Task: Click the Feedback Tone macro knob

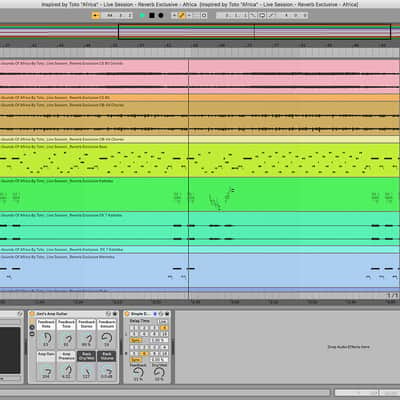Action: [67, 339]
